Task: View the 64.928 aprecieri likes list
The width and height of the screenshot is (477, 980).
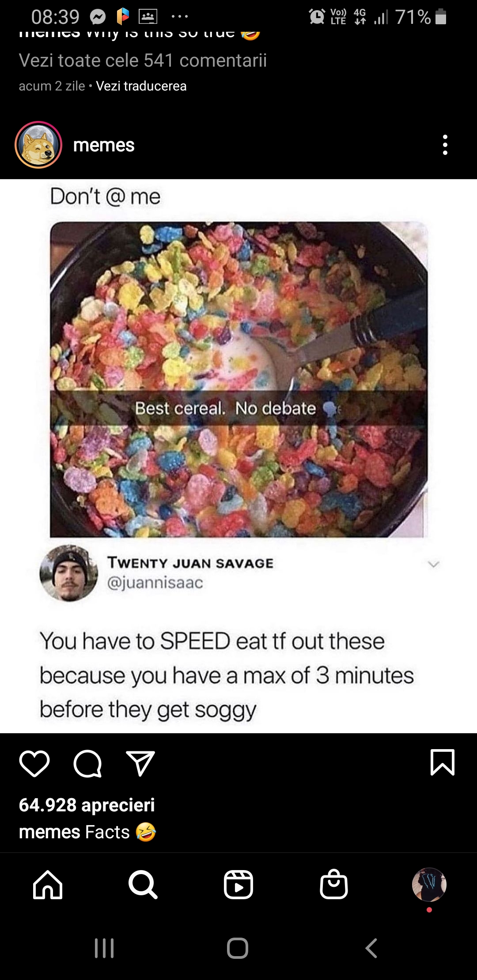Action: pyautogui.click(x=87, y=805)
